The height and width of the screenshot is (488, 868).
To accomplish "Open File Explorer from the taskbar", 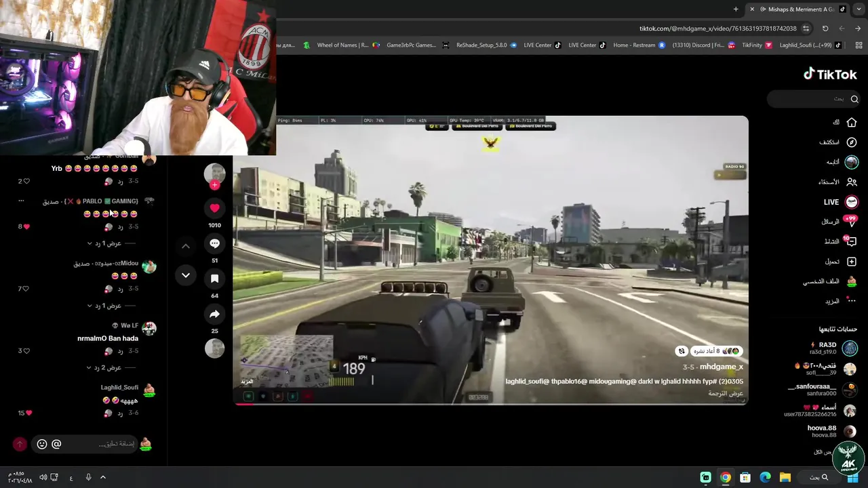I will pos(785,477).
